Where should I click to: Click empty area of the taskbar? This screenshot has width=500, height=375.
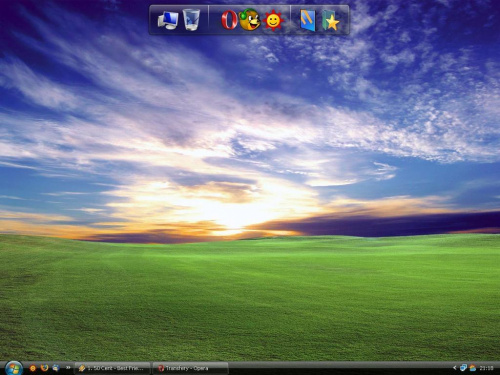click(333, 368)
